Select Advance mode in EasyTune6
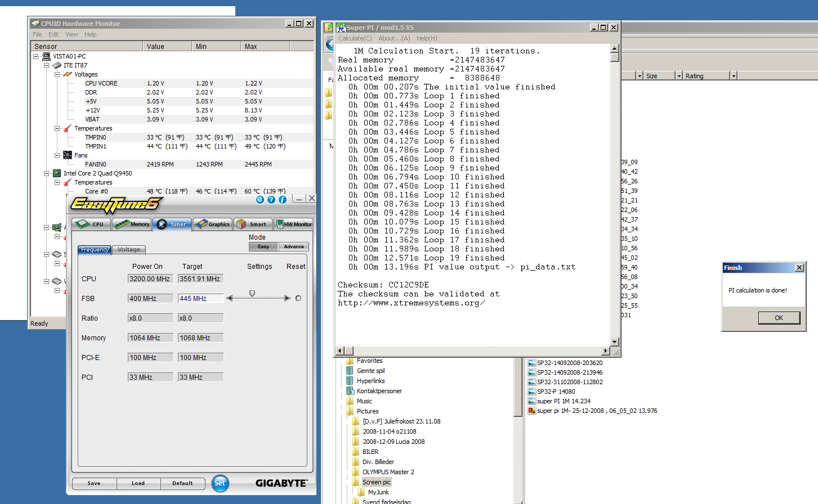The image size is (818, 504). click(x=294, y=246)
